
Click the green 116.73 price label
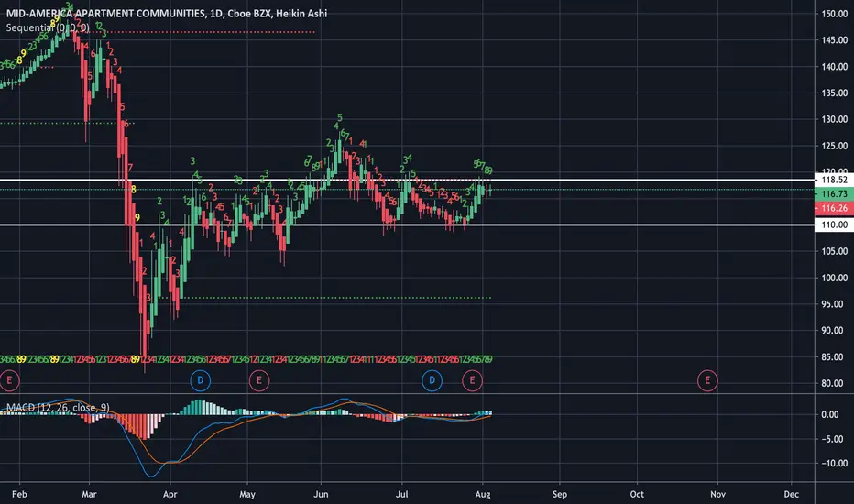834,194
